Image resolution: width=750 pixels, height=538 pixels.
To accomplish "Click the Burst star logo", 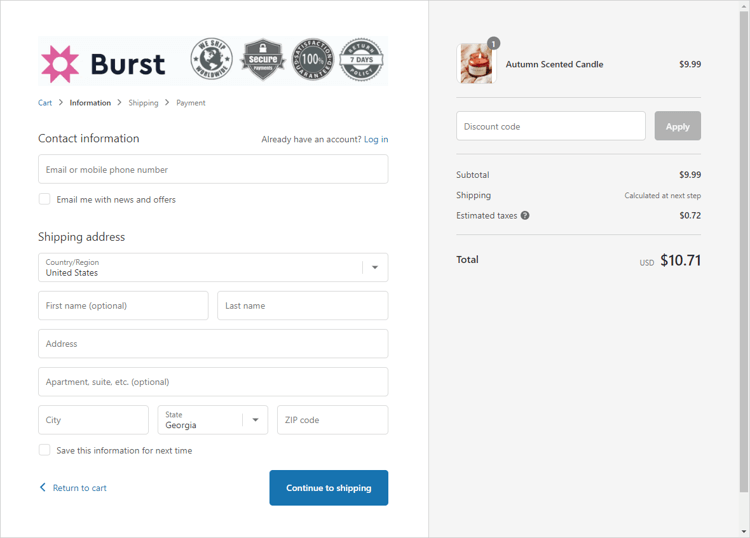I will pyautogui.click(x=60, y=64).
